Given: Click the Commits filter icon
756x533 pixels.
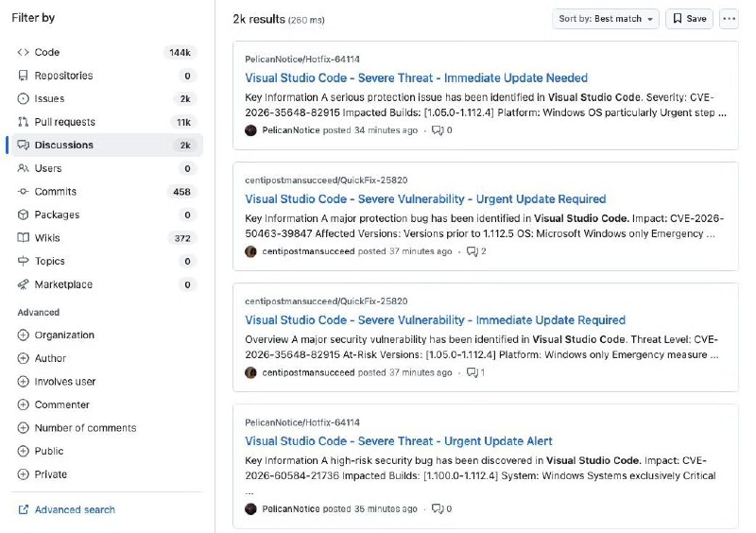Looking at the screenshot, I should pyautogui.click(x=24, y=192).
